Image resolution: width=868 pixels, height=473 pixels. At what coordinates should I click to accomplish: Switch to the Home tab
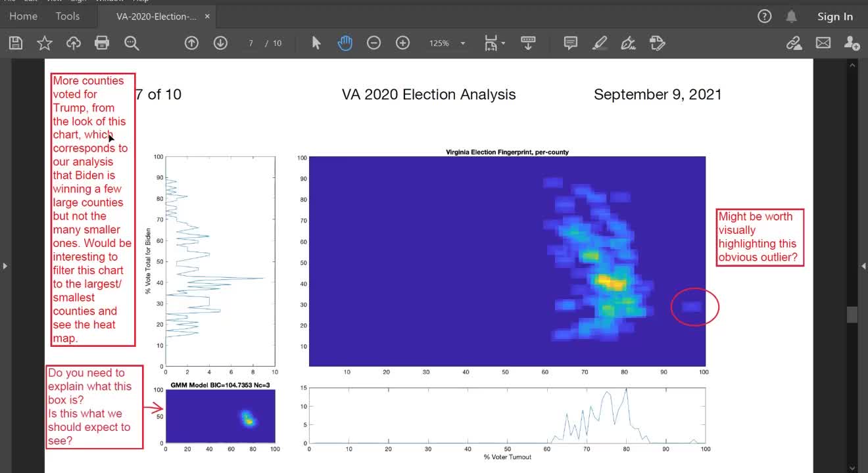click(24, 16)
